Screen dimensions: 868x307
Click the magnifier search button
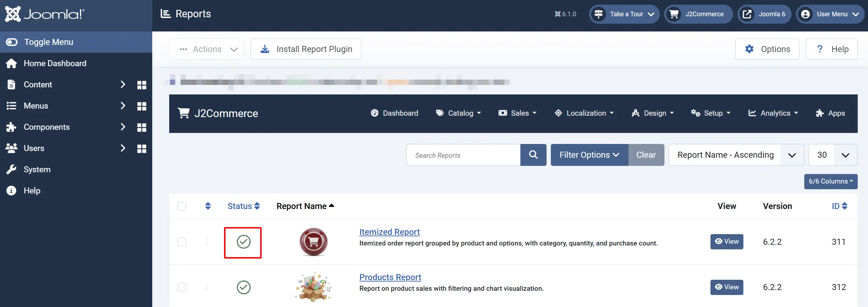pos(533,155)
